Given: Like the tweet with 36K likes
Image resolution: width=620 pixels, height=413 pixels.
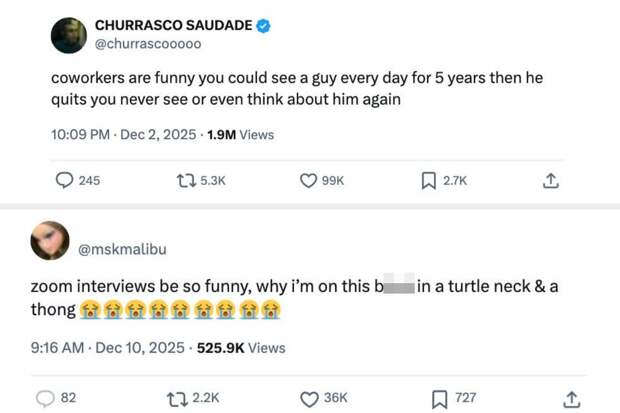Looking at the screenshot, I should (x=309, y=398).
